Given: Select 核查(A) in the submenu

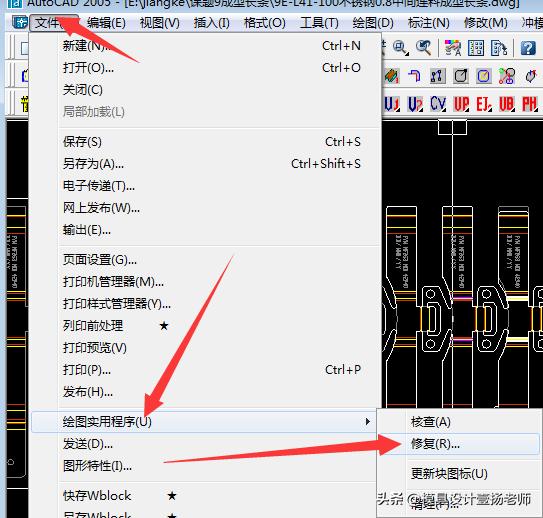Looking at the screenshot, I should click(459, 422).
